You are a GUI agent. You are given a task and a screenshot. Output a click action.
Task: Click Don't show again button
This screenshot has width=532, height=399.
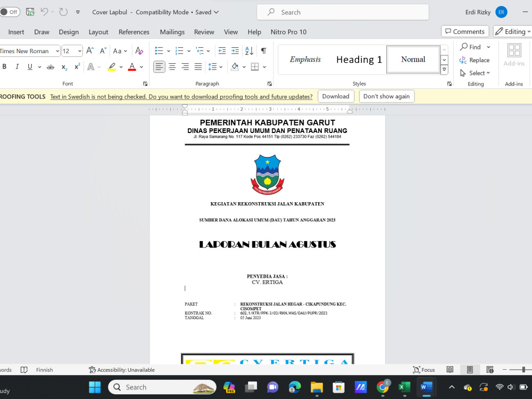pos(386,96)
